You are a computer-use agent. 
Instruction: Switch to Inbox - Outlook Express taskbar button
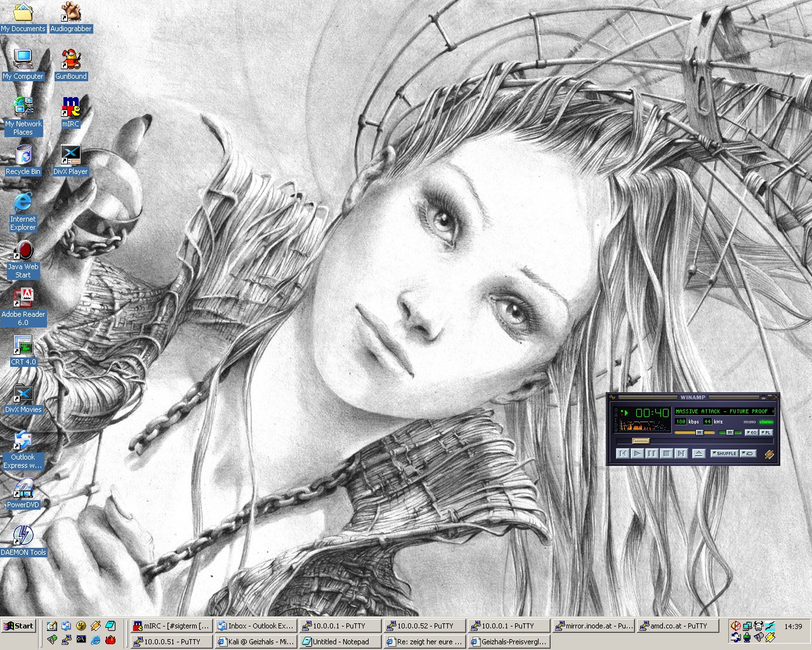click(256, 626)
